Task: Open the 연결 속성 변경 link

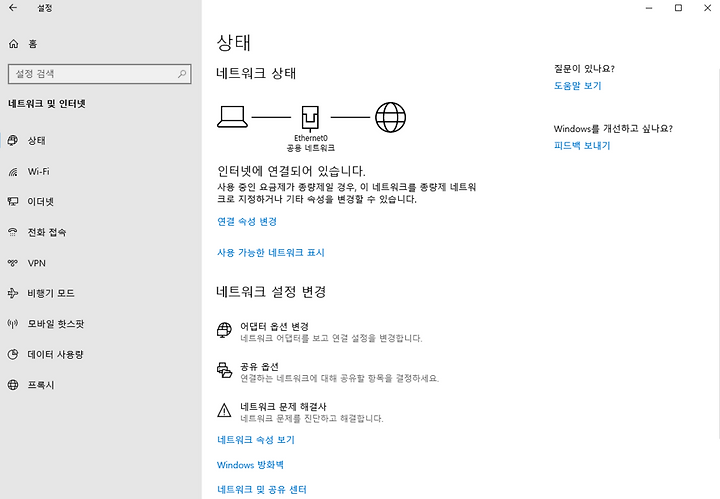Action: coord(247,222)
